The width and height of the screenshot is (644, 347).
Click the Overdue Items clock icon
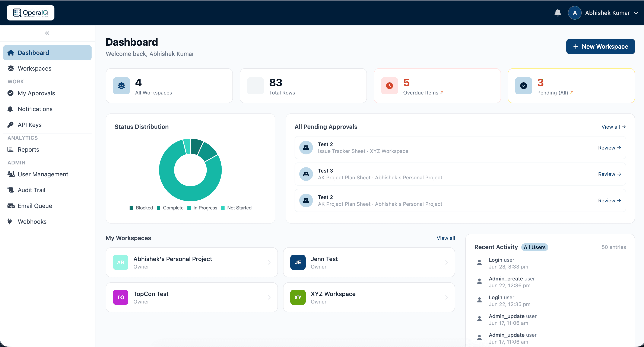[x=389, y=86]
